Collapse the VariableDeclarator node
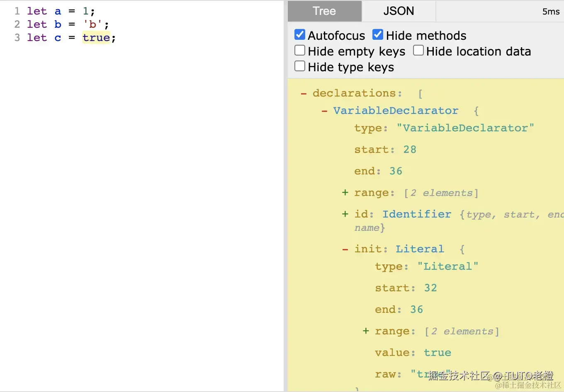 324,111
